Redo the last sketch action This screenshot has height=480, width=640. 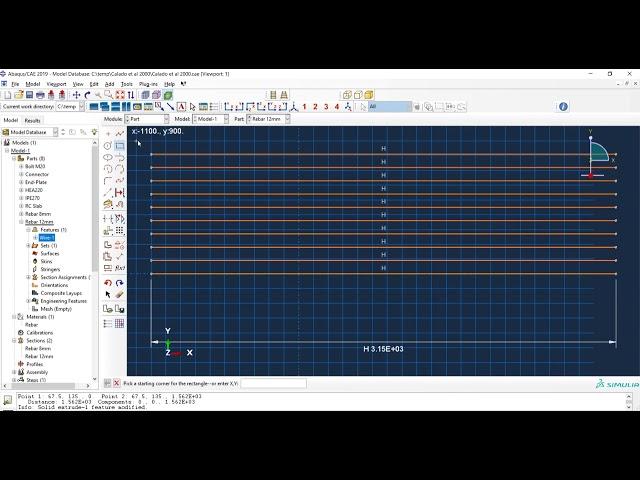[x=120, y=283]
